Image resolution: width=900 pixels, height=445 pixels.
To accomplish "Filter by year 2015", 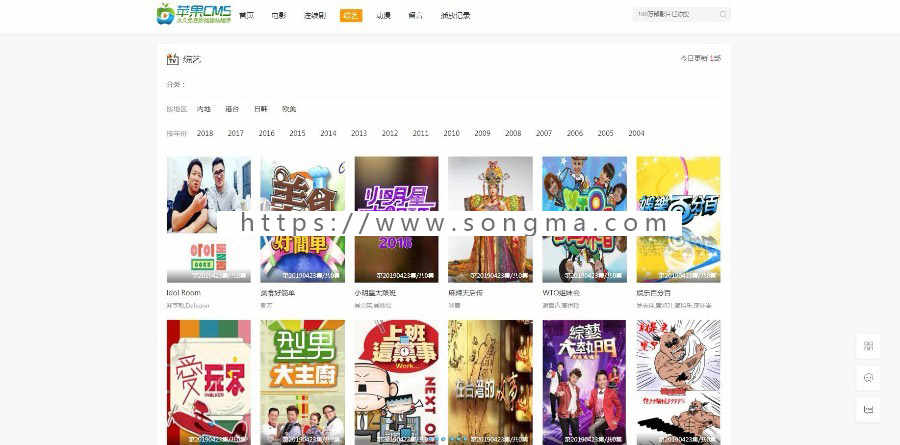I will (x=297, y=133).
